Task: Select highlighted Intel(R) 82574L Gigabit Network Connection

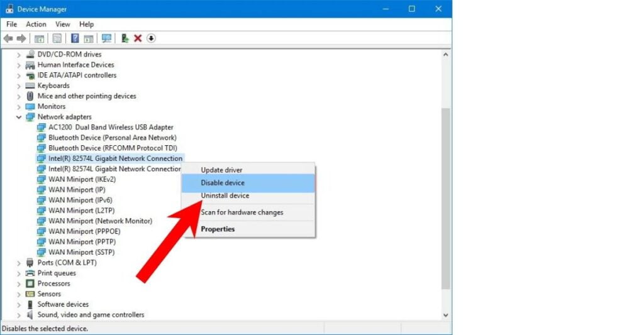Action: (115, 158)
